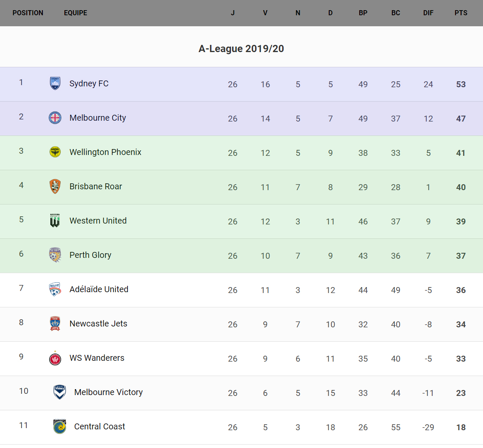This screenshot has height=448, width=483.
Task: Click the Adélaïde United team badge
Action: click(55, 289)
